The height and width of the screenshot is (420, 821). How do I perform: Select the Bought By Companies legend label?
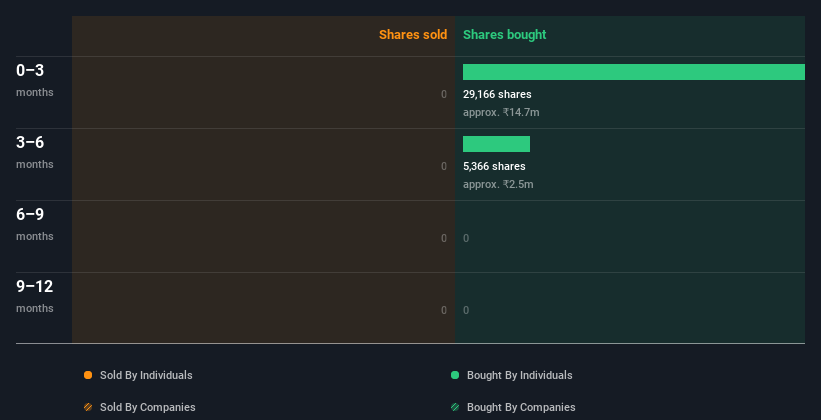coord(521,407)
